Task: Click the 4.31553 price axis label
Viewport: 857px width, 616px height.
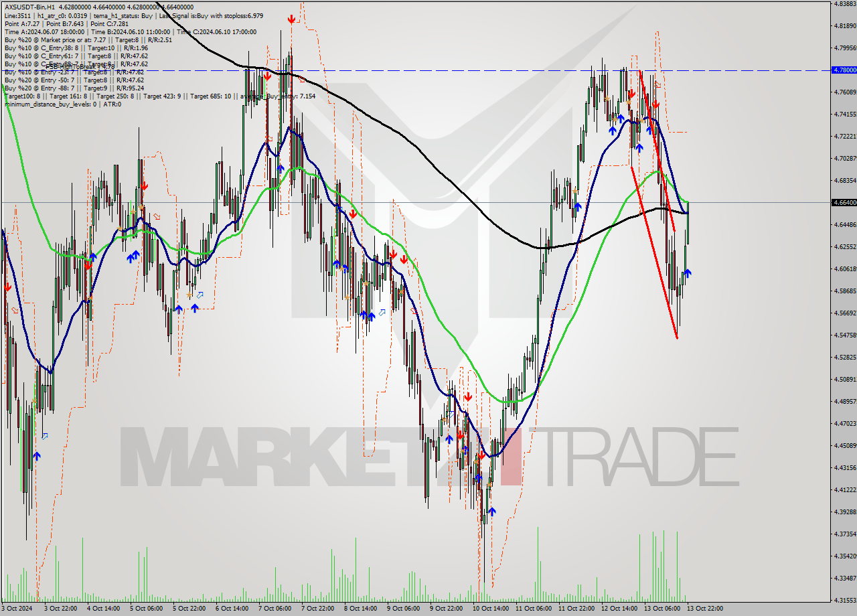Action: (x=845, y=600)
